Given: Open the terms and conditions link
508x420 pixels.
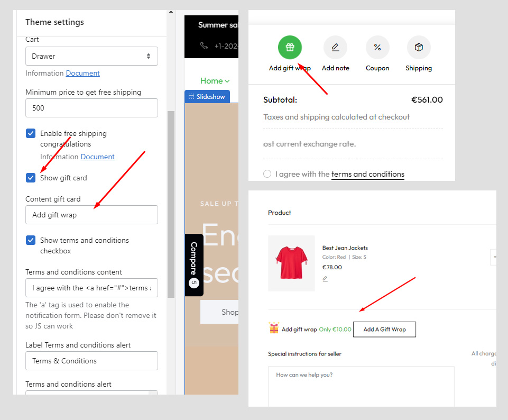Looking at the screenshot, I should click(x=368, y=174).
